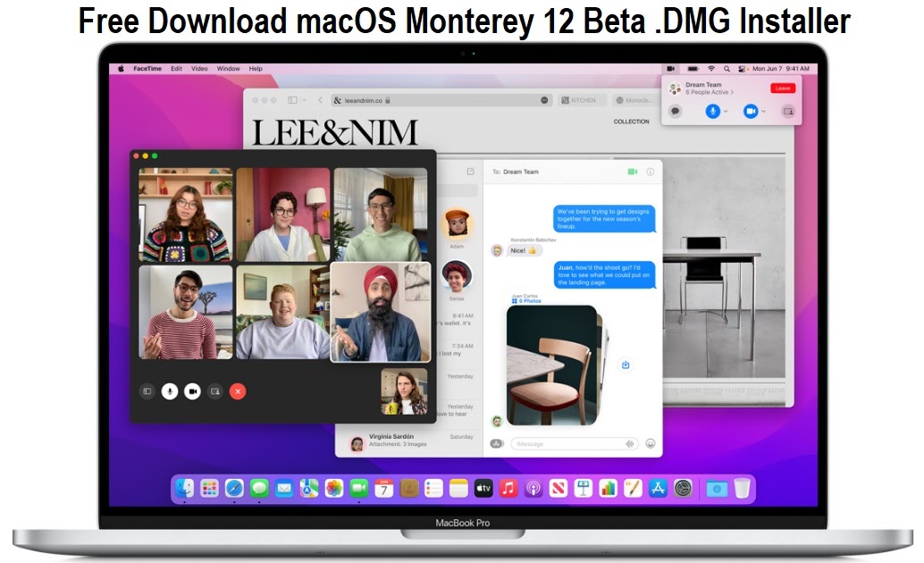
Task: Click self-view thumbnail in FaceTime window
Action: [404, 392]
